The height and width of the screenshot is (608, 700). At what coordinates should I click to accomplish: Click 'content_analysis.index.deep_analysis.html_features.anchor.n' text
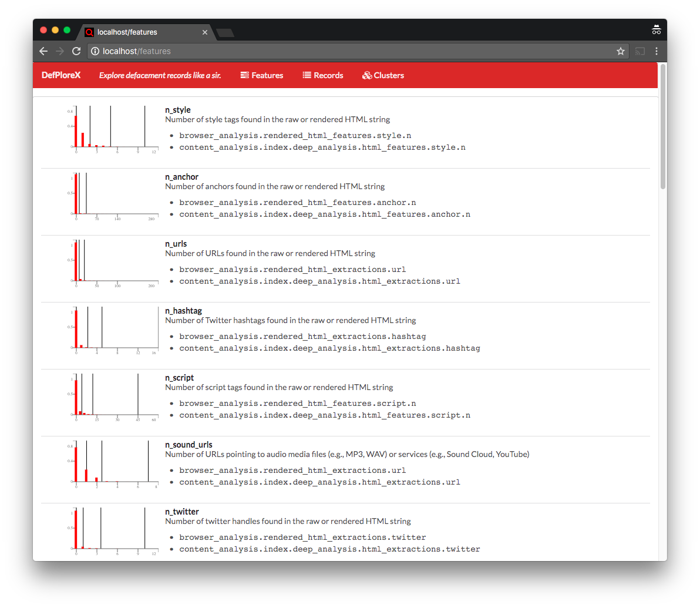(x=325, y=214)
